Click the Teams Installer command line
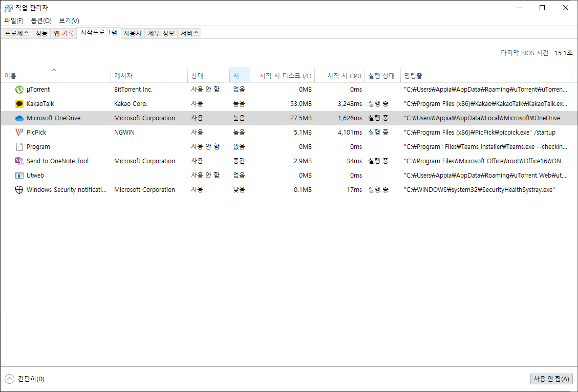Image resolution: width=578 pixels, height=392 pixels. point(486,147)
